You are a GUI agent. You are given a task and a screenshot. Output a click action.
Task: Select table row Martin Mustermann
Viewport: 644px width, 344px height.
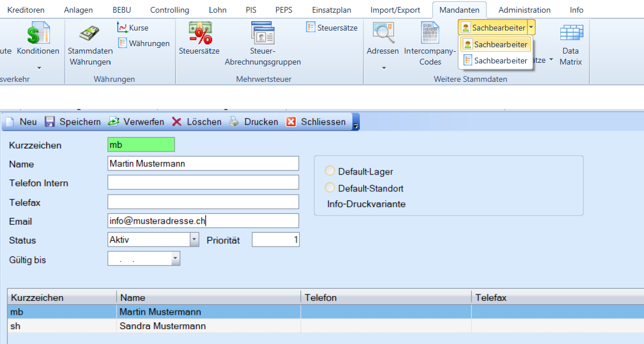point(326,312)
